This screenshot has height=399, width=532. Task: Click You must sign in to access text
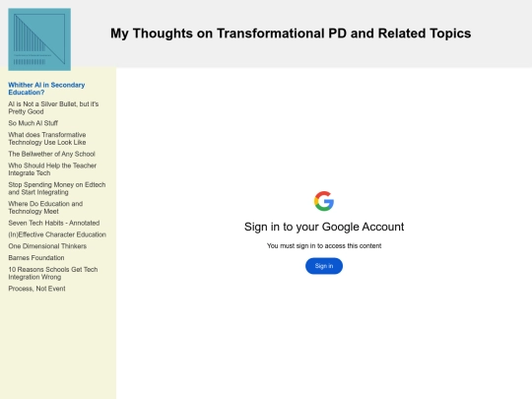click(x=324, y=245)
